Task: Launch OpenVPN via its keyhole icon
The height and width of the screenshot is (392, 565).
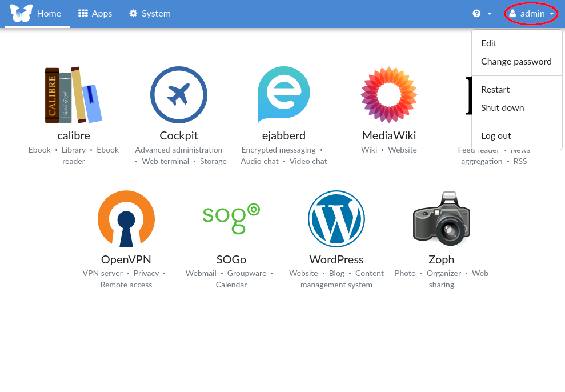Action: tap(126, 218)
